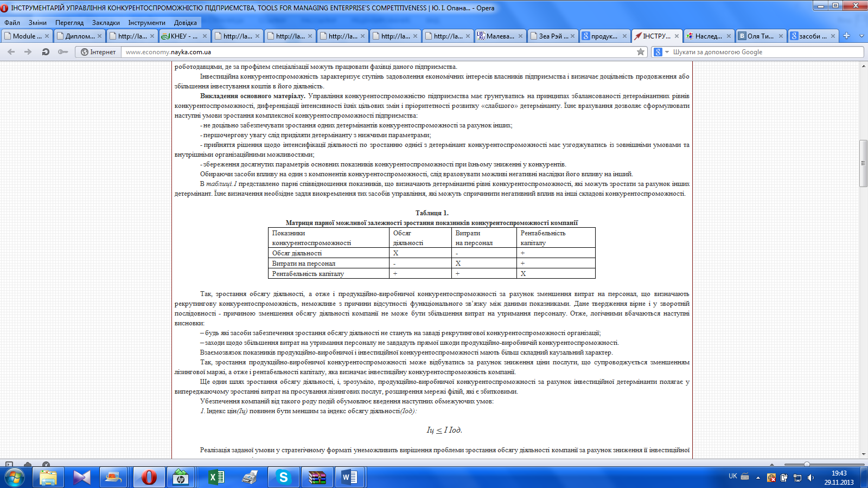Screen dimensions: 868x488
Task: Bookmark page with the star icon
Action: click(x=641, y=52)
